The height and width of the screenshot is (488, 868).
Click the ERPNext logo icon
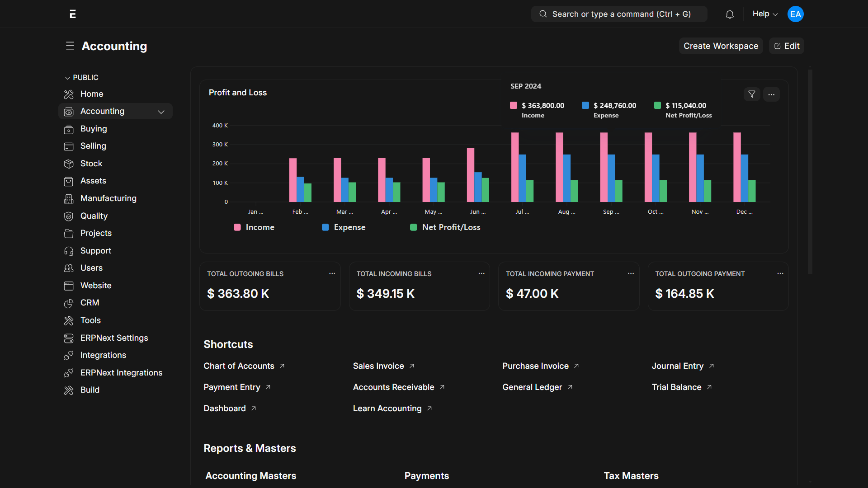(x=73, y=14)
